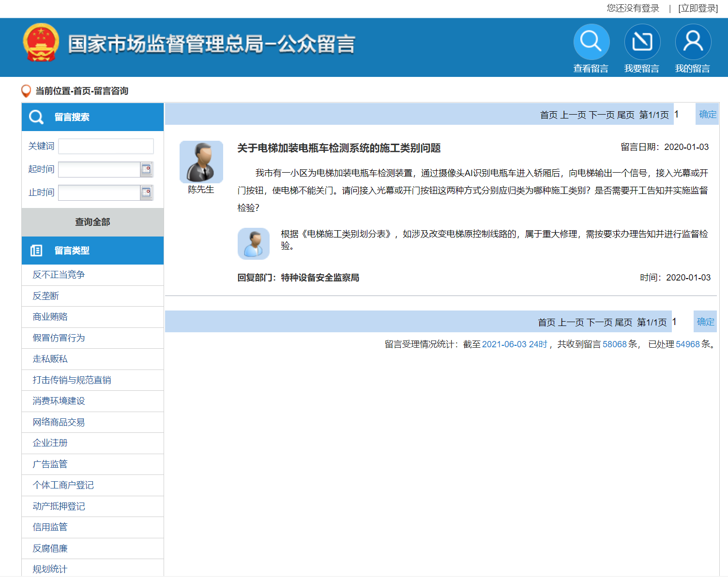728x577 pixels.
Task: Select 反垄断 message category
Action: [x=45, y=296]
